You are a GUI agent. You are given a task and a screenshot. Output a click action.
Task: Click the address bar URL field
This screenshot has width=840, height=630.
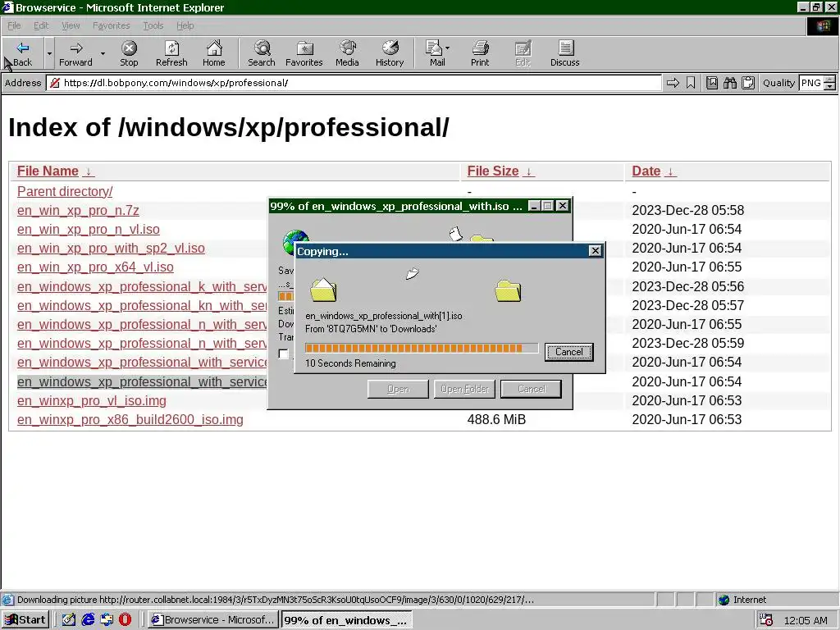click(x=354, y=83)
